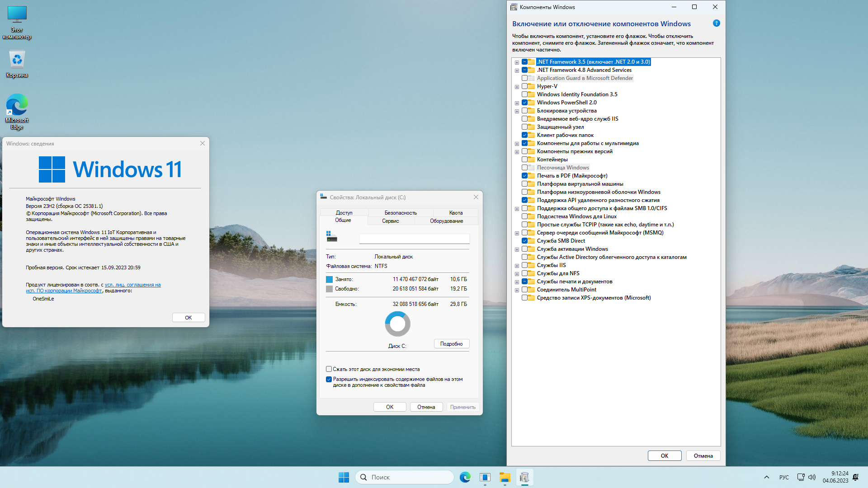Open File Explorer from taskbar

tap(505, 477)
